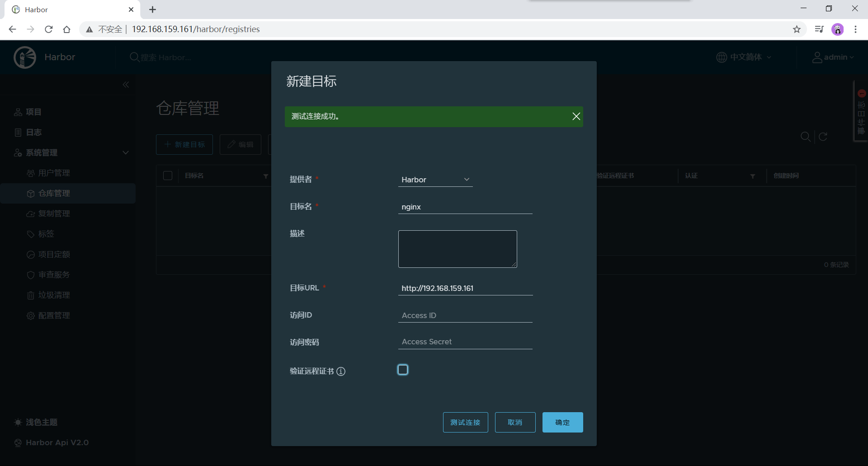Open the provider Harbor dropdown
This screenshot has width=868, height=466.
(x=435, y=180)
